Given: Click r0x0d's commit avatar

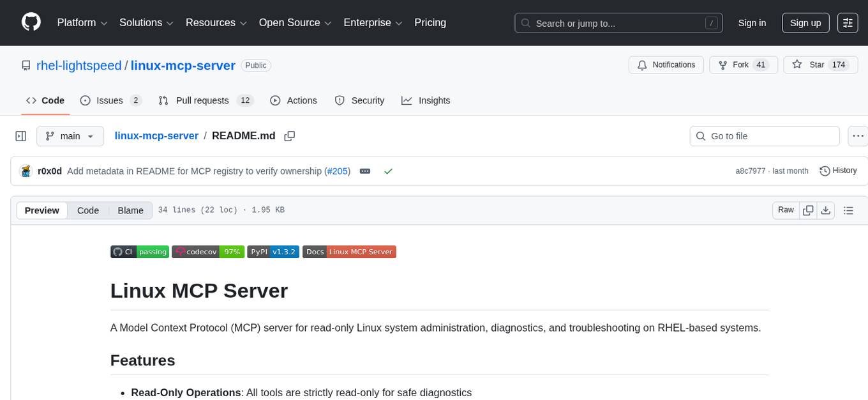Looking at the screenshot, I should point(26,171).
